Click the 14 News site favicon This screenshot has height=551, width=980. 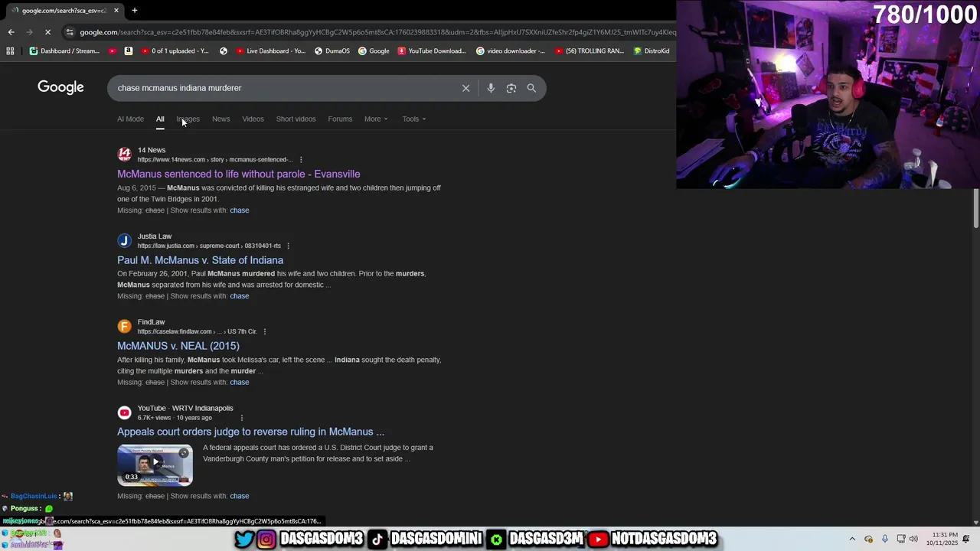(x=124, y=155)
